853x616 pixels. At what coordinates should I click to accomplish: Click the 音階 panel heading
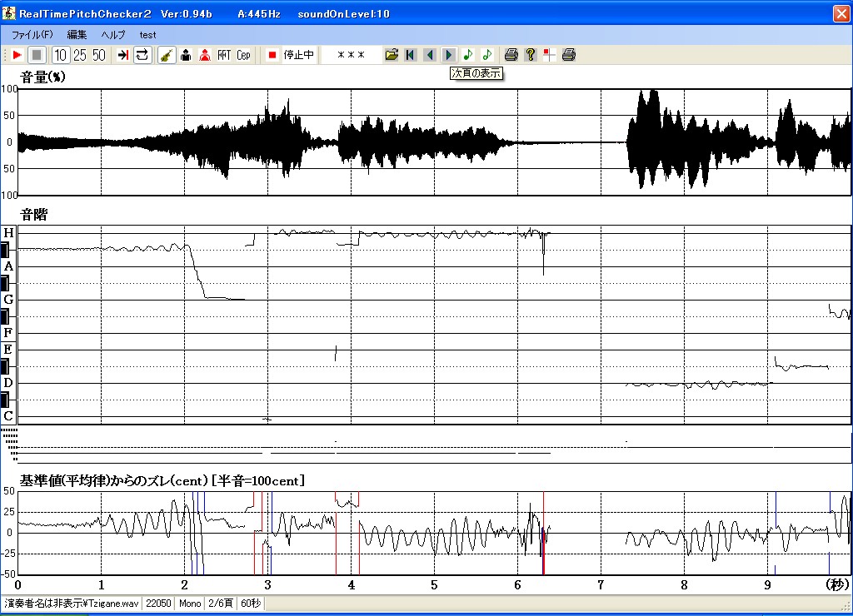click(33, 215)
